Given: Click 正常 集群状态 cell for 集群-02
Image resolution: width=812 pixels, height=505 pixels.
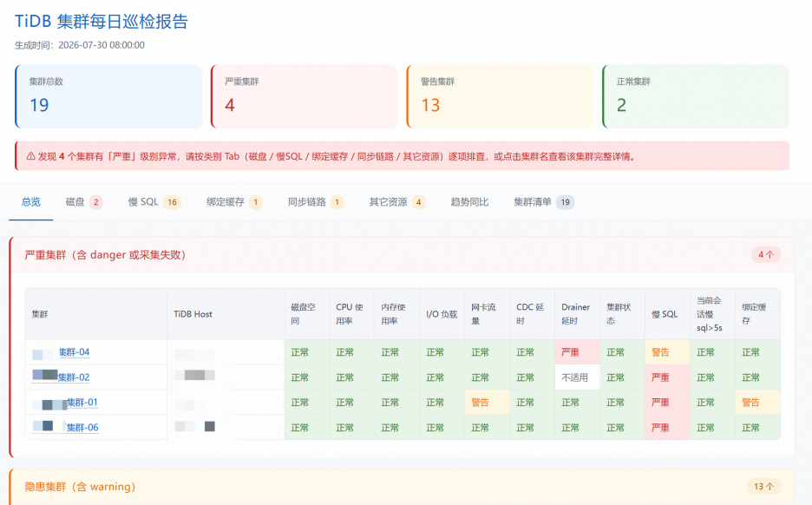Looking at the screenshot, I should (623, 377).
